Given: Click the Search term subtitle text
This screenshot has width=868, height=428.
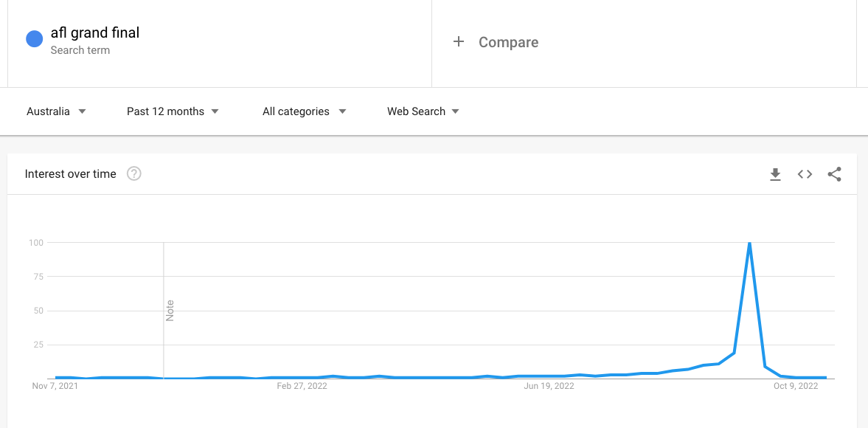Looking at the screenshot, I should 80,50.
